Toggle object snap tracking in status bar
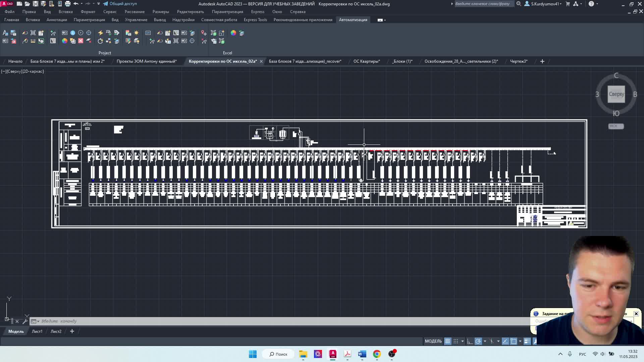 click(505, 341)
